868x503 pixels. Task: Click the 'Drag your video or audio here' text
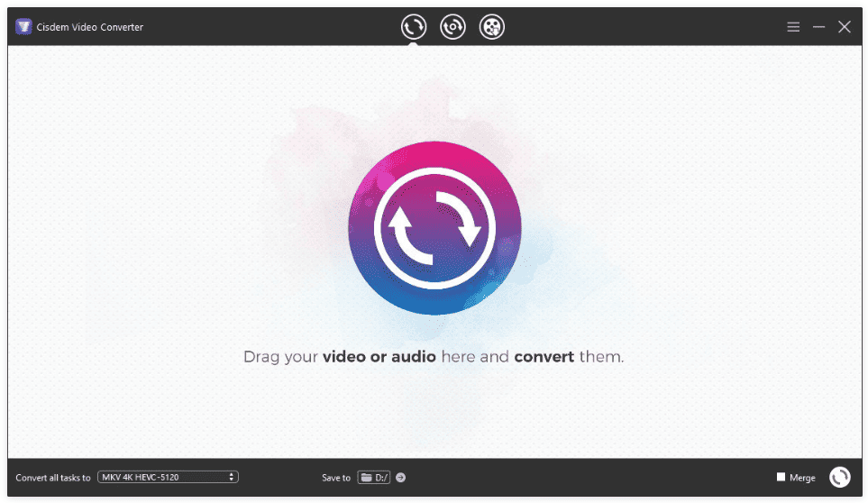click(x=434, y=357)
